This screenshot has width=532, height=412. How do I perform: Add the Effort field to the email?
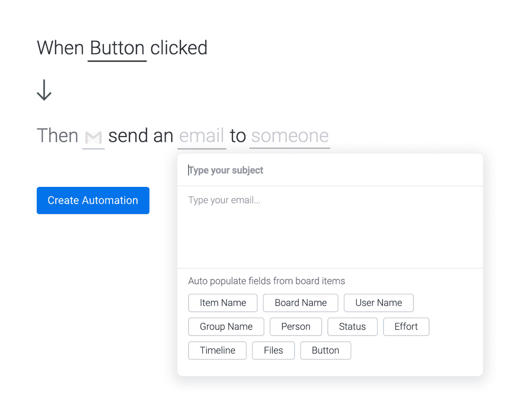(x=406, y=326)
